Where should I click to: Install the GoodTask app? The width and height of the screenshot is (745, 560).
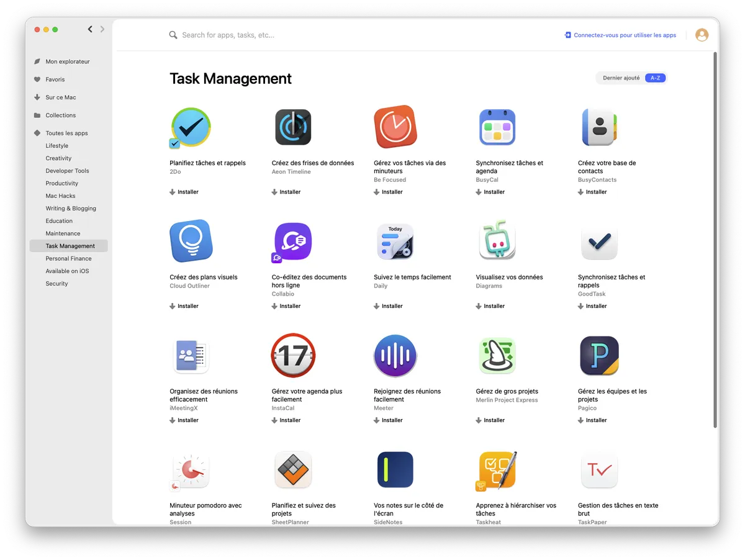pyautogui.click(x=592, y=306)
